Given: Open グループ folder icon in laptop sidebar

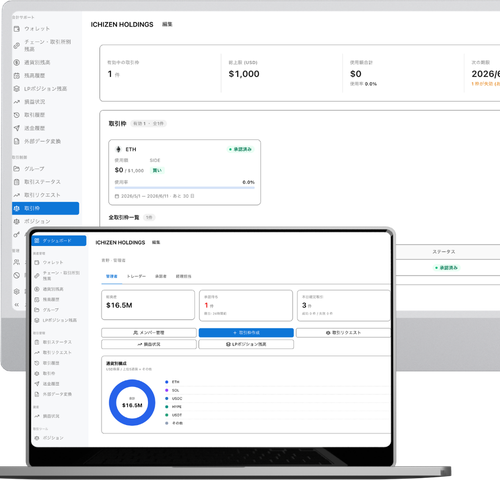Looking at the screenshot, I should click(x=37, y=310).
